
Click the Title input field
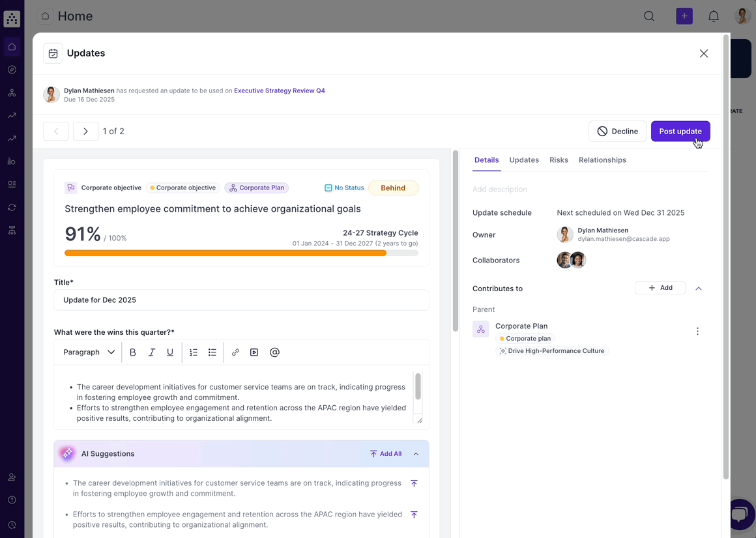tap(241, 300)
